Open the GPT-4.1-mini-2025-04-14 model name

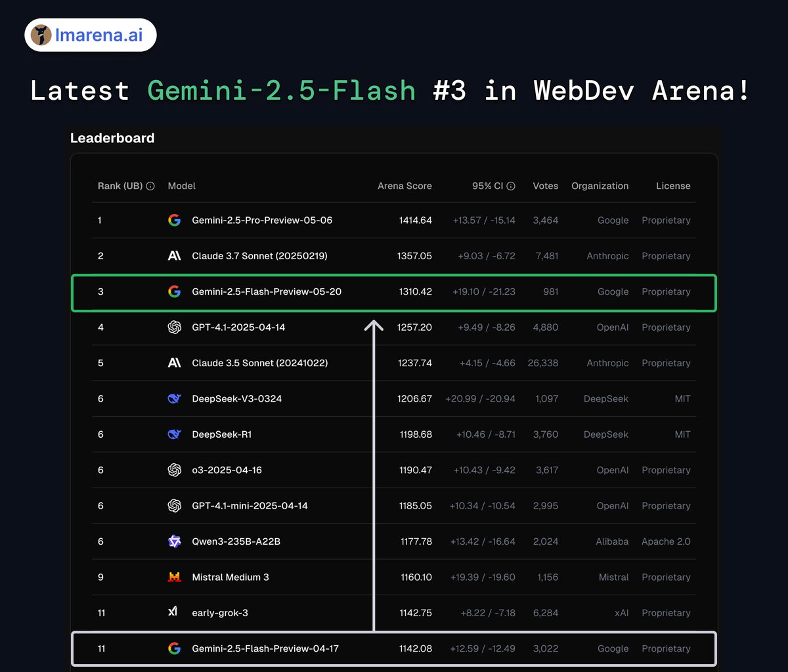pyautogui.click(x=250, y=506)
